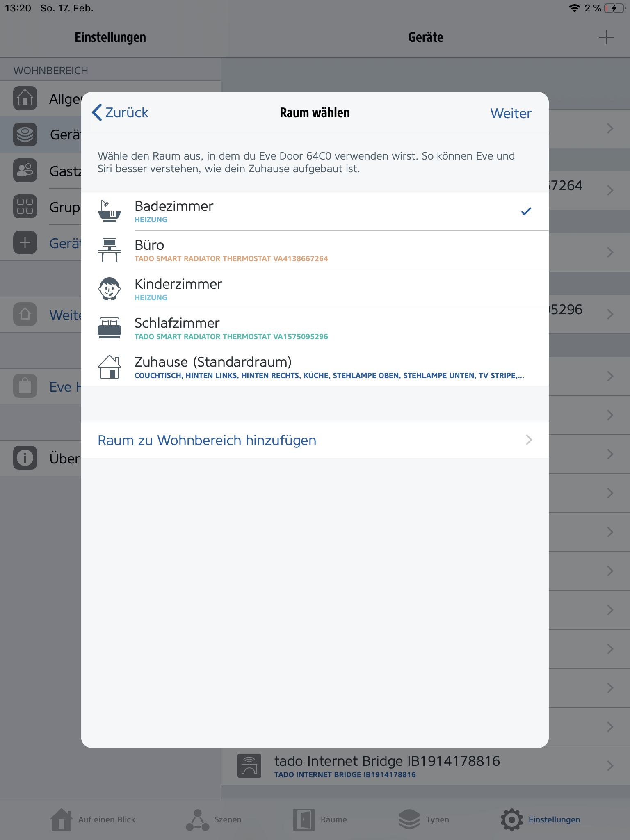Open tado Internet Bridge details chevron
The image size is (630, 840).
610,766
